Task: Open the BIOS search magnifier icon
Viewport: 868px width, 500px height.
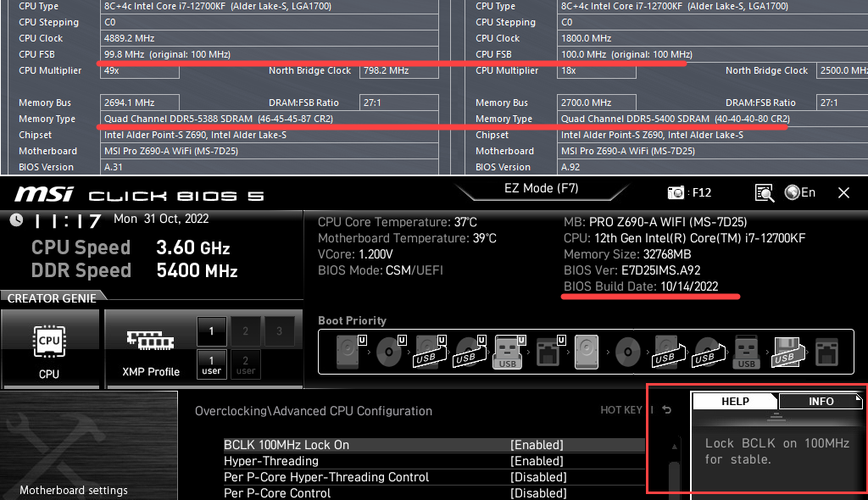Action: click(x=765, y=192)
